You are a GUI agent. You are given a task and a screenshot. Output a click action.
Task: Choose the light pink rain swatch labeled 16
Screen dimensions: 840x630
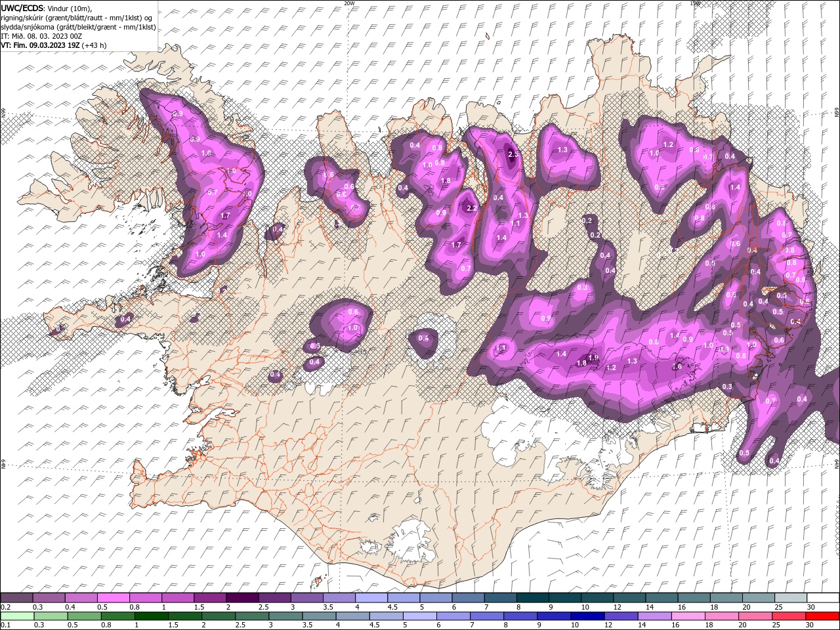tap(688, 616)
